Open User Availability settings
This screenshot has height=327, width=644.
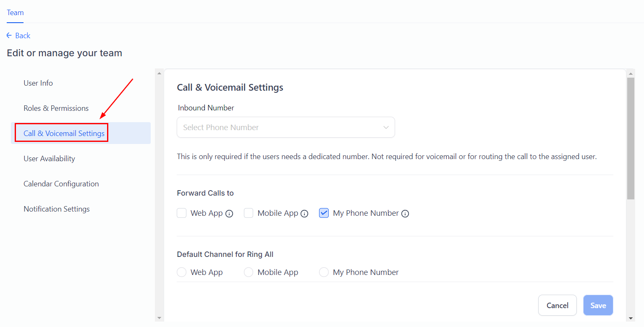[49, 159]
